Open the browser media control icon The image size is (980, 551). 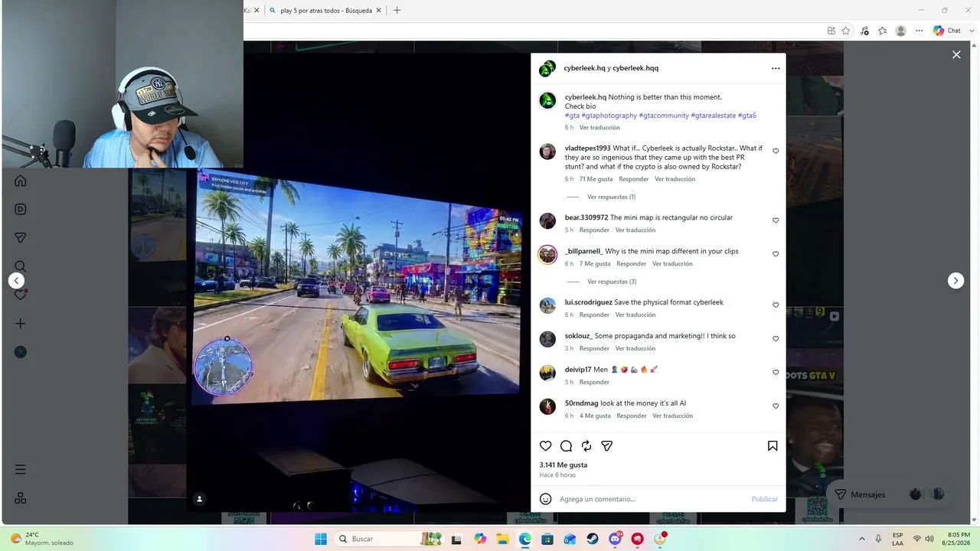(x=864, y=31)
